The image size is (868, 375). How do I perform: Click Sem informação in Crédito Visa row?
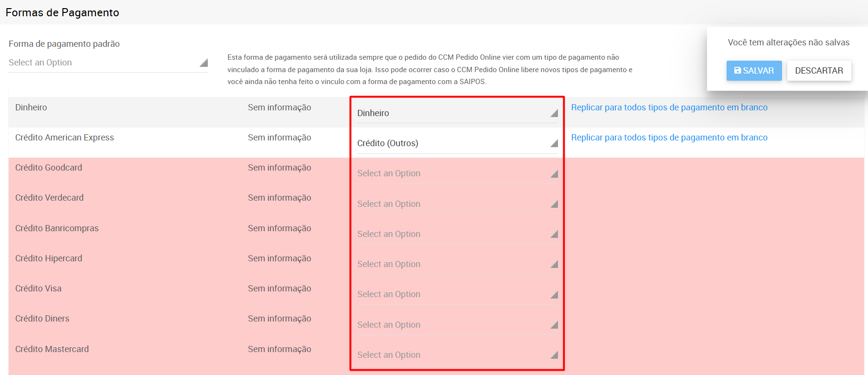coord(279,289)
